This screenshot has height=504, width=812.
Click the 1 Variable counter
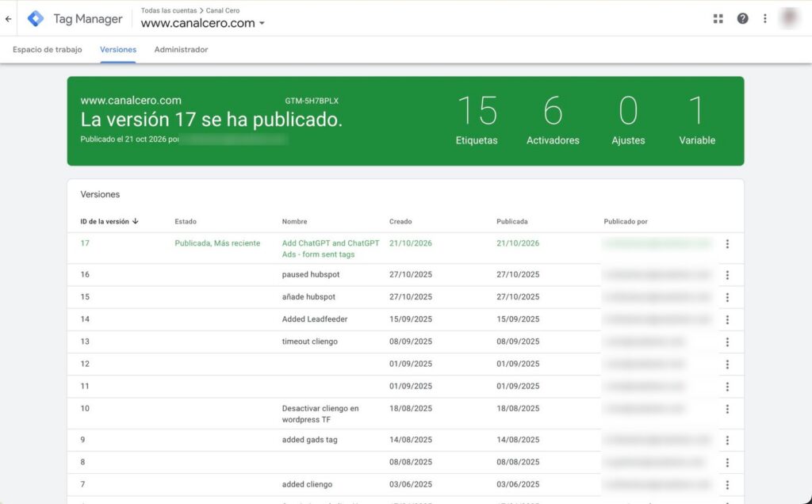(697, 120)
